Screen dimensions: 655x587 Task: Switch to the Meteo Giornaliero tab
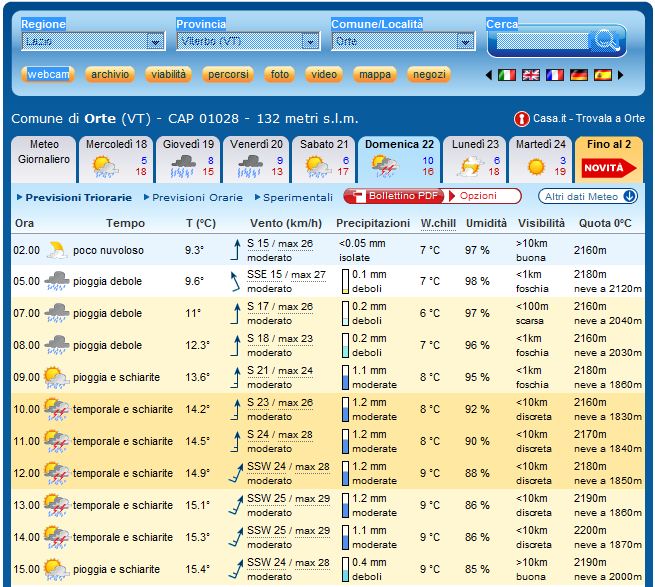coord(44,159)
